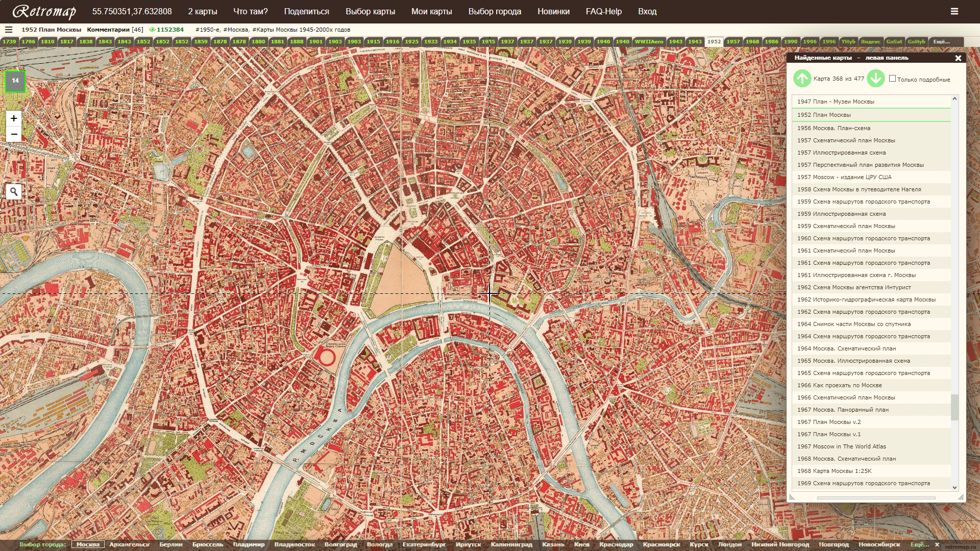980x551 pixels.
Task: Expand 'Ещё...' in the city selection bar
Action: (920, 544)
